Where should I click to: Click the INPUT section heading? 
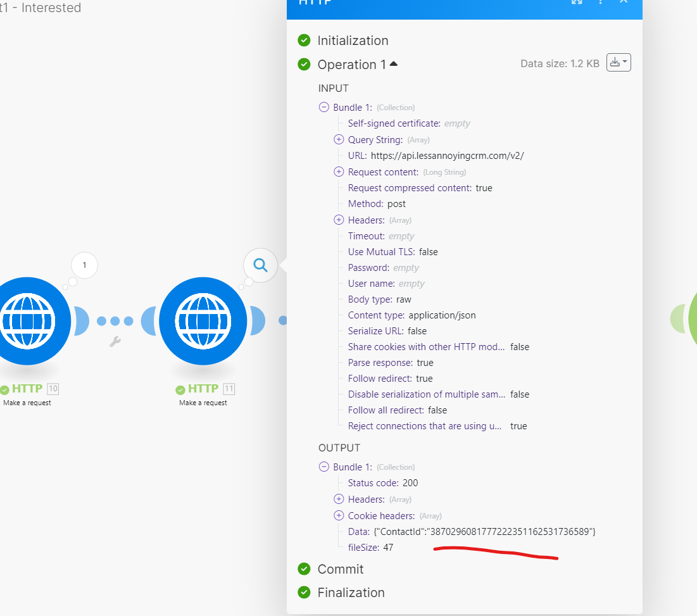click(x=334, y=88)
